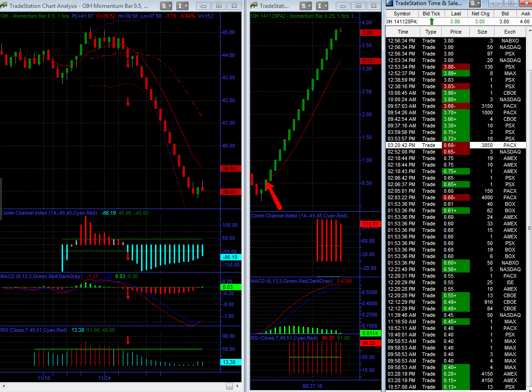Click the 11:39:46 AM trade time
The image size is (532, 392).
tap(402, 315)
